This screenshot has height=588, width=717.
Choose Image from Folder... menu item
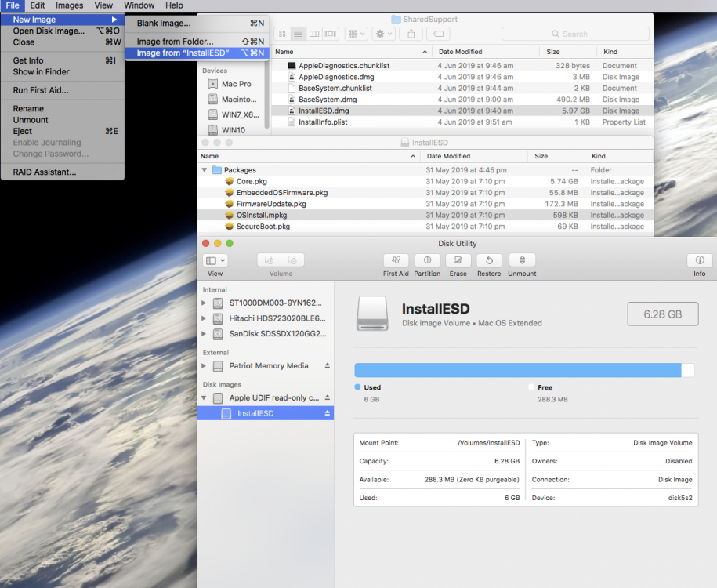(x=197, y=42)
